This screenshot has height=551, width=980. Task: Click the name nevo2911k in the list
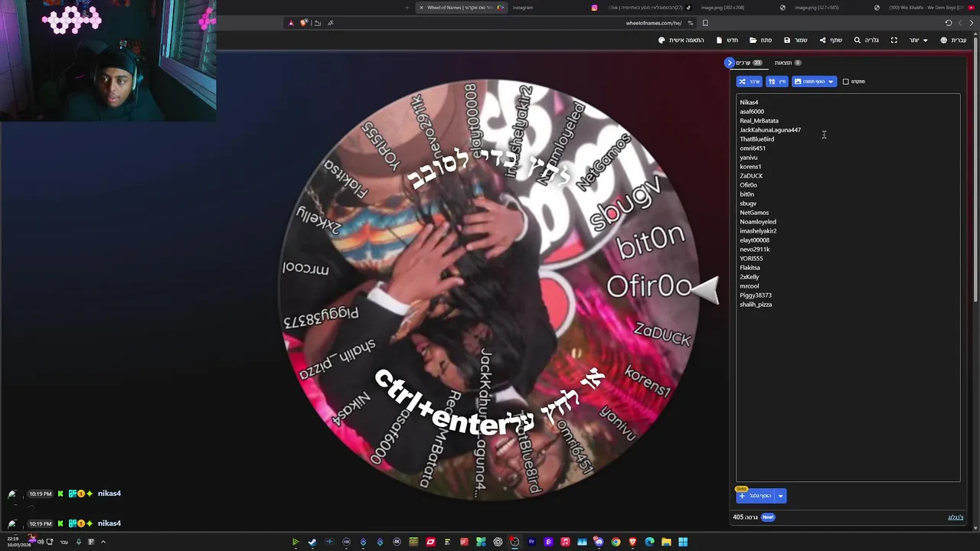point(755,249)
